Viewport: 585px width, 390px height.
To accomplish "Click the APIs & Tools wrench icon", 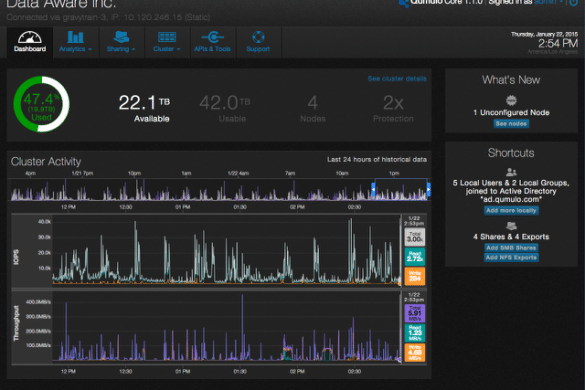I will 213,37.
